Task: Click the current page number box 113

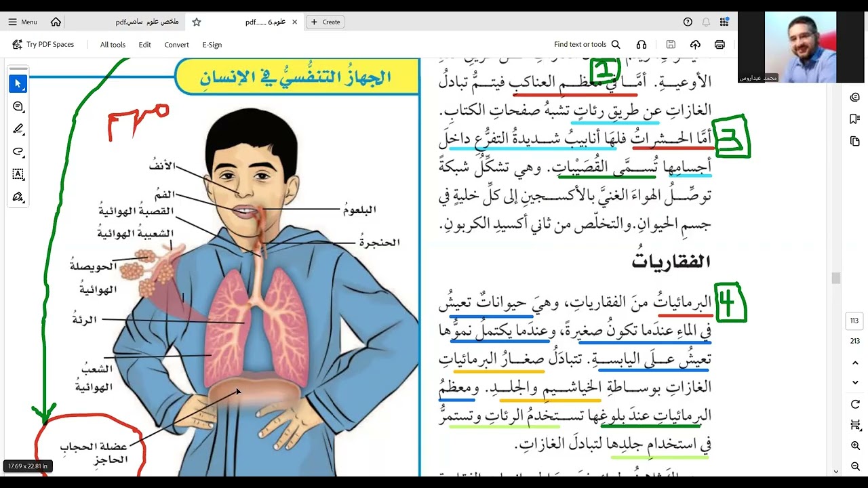Action: [x=854, y=321]
